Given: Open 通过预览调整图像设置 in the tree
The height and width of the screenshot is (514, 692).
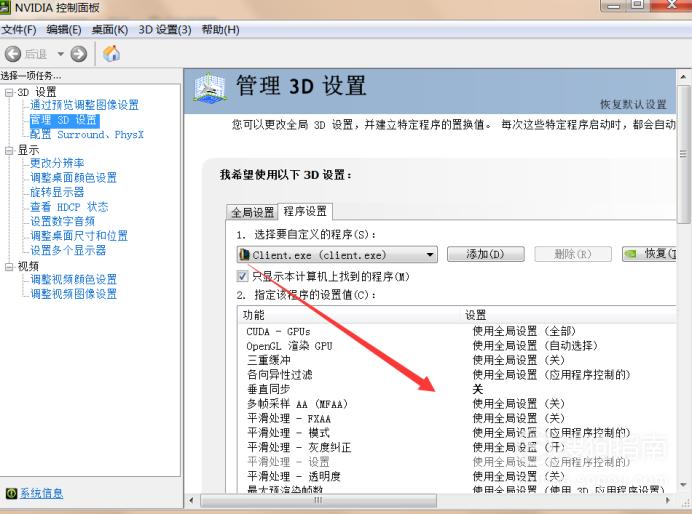Looking at the screenshot, I should click(x=84, y=105).
